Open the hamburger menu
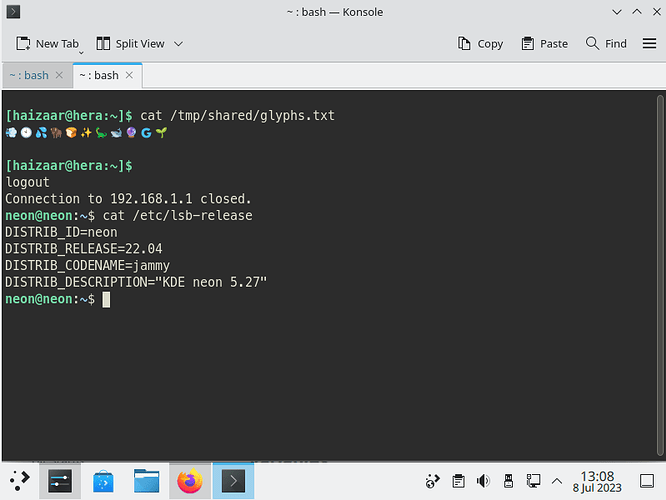666x500 pixels. point(649,43)
